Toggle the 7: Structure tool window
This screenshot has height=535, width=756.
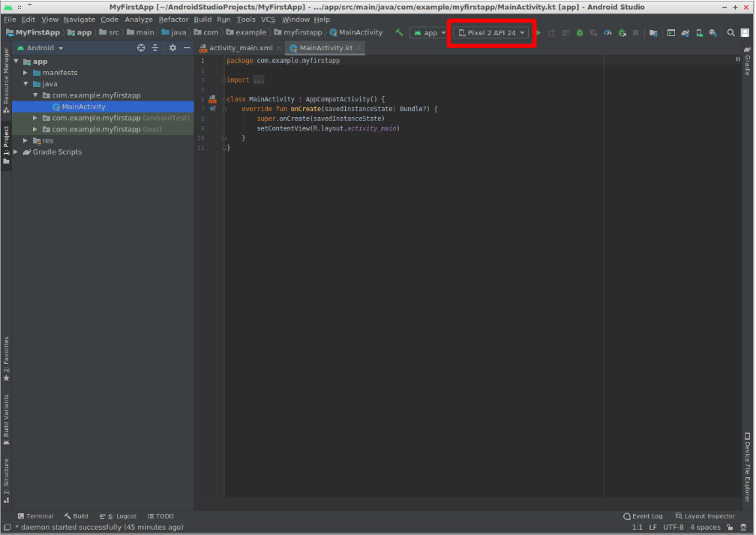[6, 480]
